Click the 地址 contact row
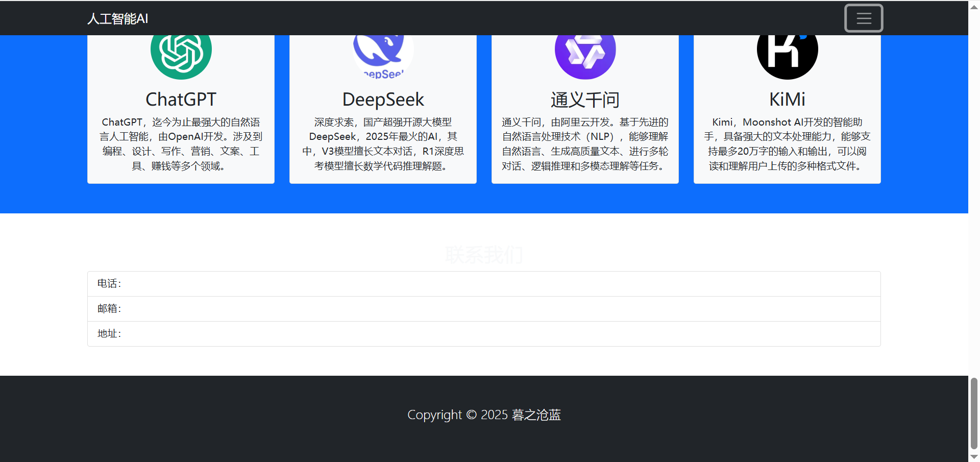Screen dimensions: 980x462 tap(484, 334)
